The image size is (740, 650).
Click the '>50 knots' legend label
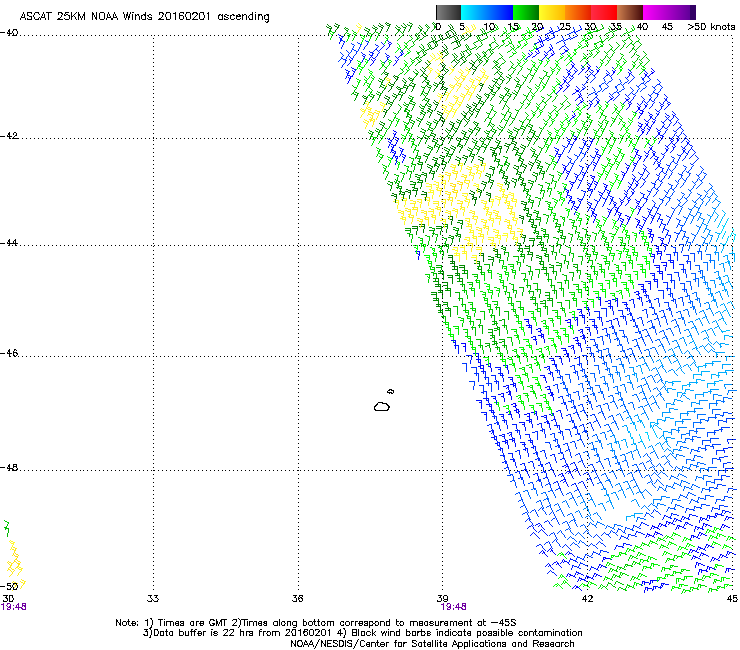pyautogui.click(x=711, y=27)
